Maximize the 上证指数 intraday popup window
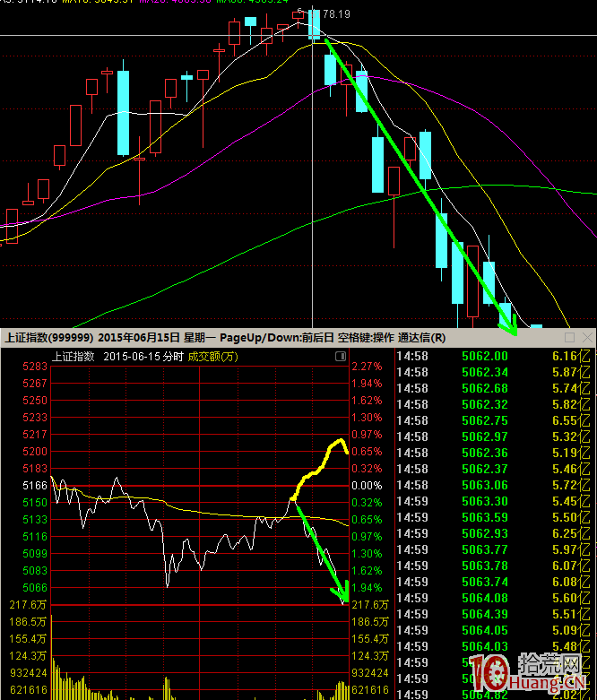The height and width of the screenshot is (700, 597). point(569,338)
